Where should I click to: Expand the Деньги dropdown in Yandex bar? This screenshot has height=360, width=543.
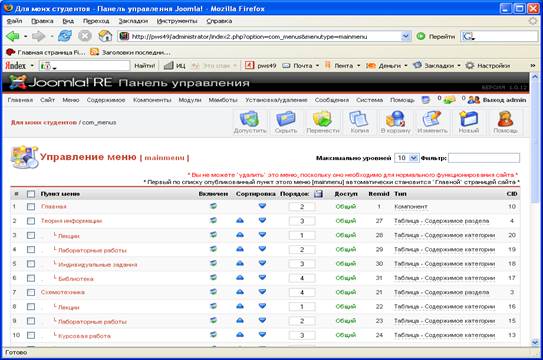406,66
